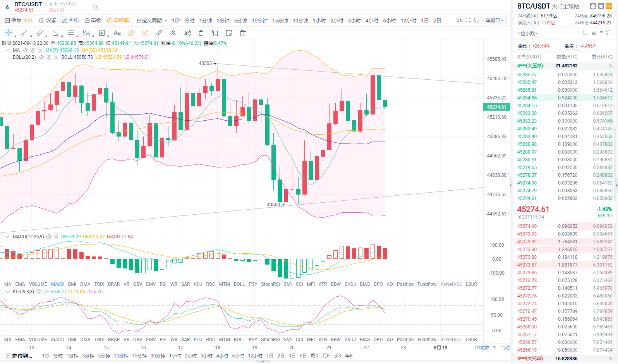Select the triangle shape drawing tool
This screenshot has width=618, height=364.
pos(55,33)
